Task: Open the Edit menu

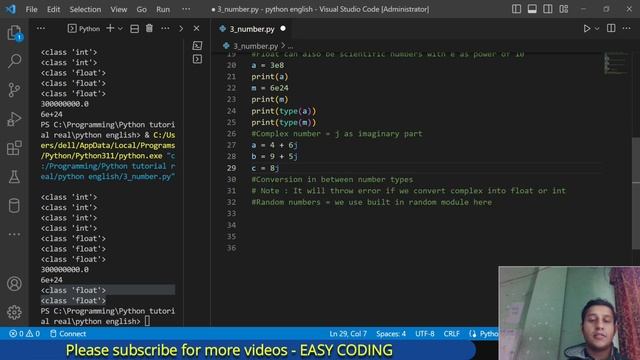Action: coord(53,9)
